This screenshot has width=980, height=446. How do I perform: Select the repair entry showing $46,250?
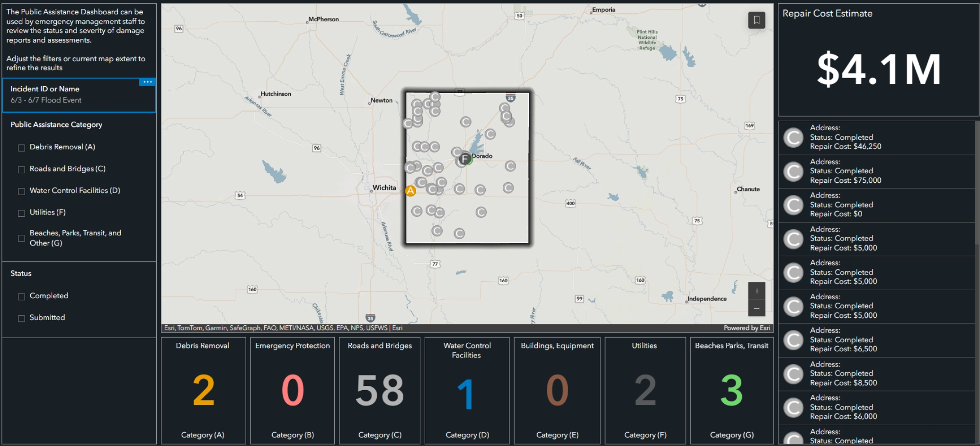[876, 137]
